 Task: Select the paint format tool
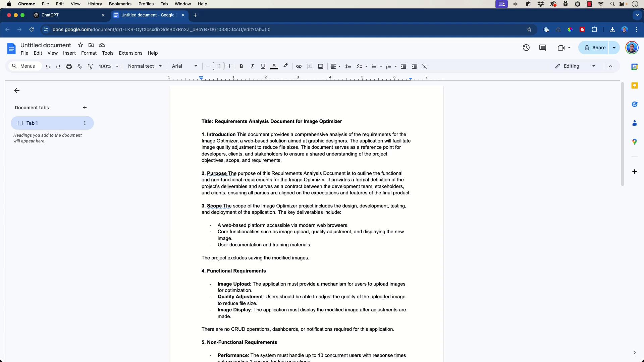click(x=90, y=66)
